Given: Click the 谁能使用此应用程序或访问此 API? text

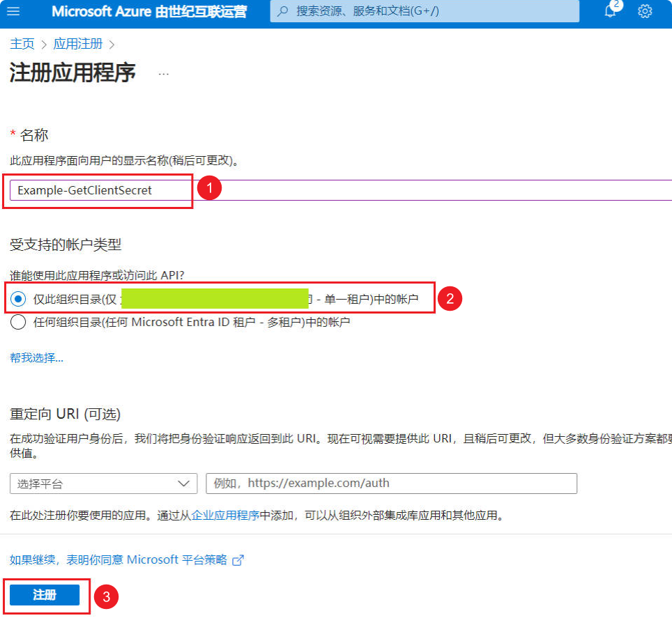Looking at the screenshot, I should click(x=97, y=275).
